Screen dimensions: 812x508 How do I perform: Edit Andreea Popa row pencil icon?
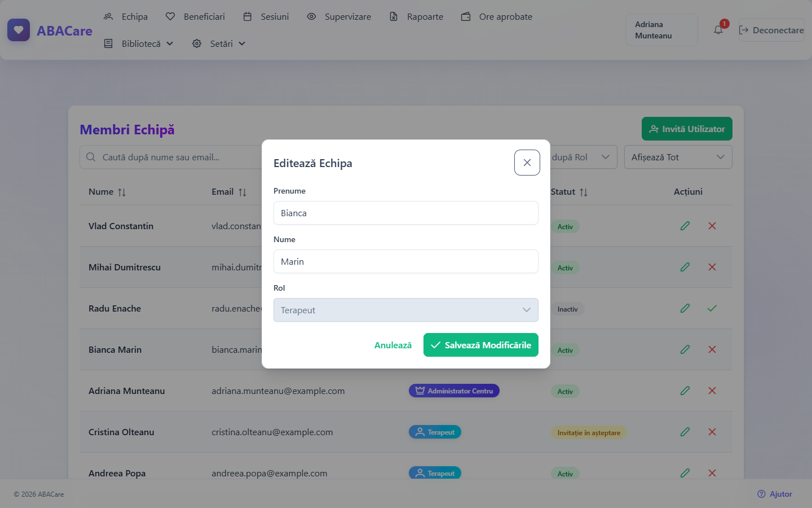(x=685, y=473)
